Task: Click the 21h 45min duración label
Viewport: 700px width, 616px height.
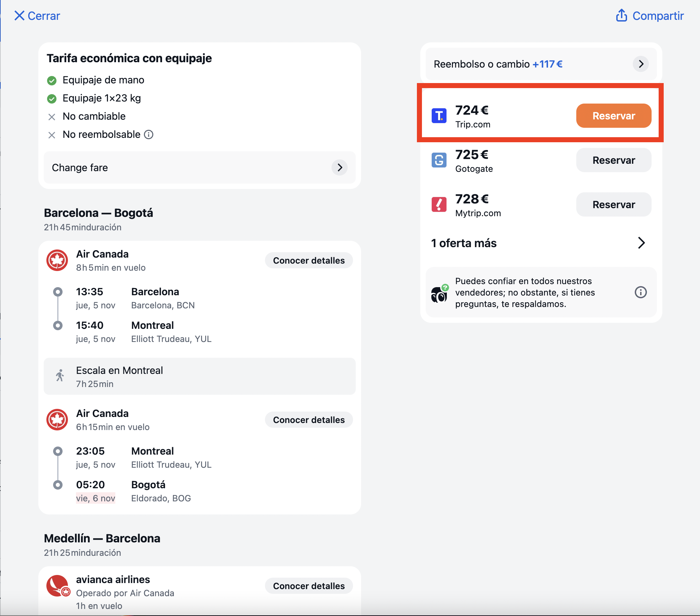Action: point(82,227)
